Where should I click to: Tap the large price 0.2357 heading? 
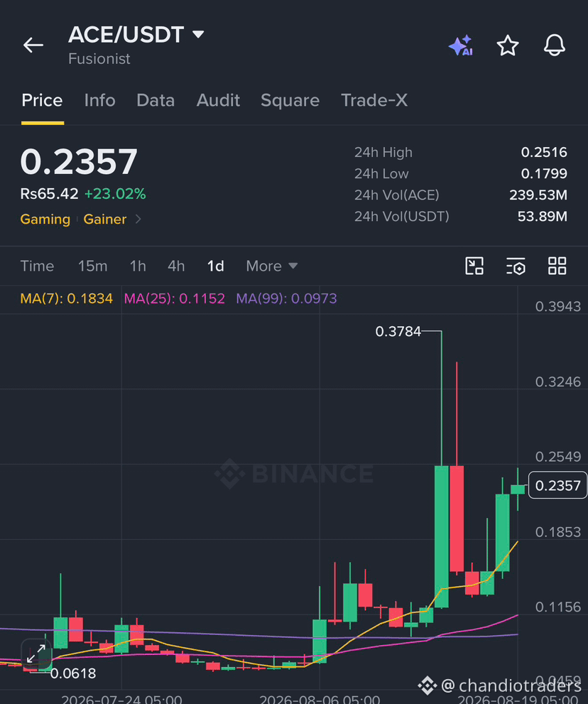[79, 162]
